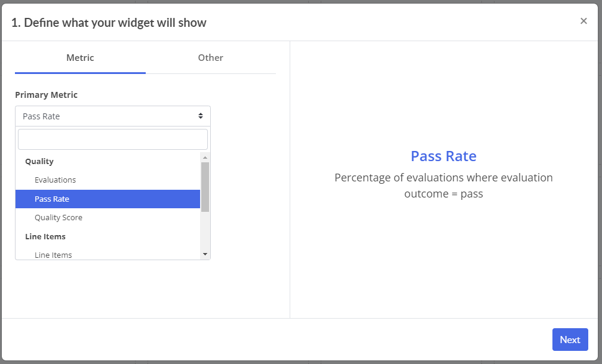
Task: Click the list's scroll down arrow
Action: coord(205,254)
